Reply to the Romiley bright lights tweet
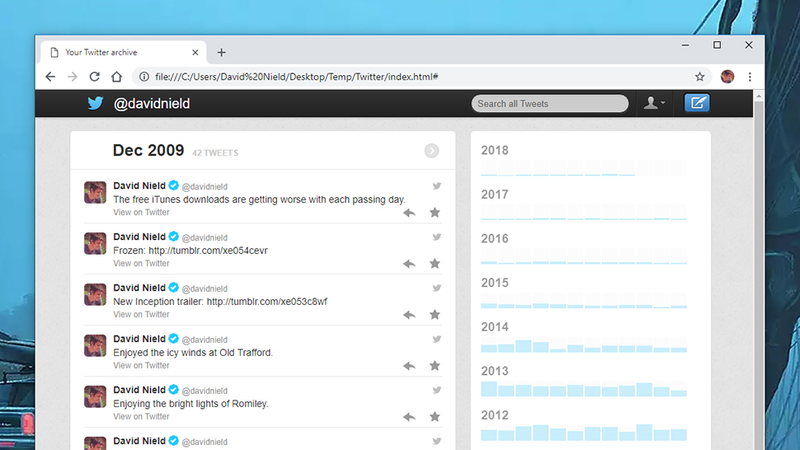This screenshot has height=450, width=800. click(x=409, y=417)
